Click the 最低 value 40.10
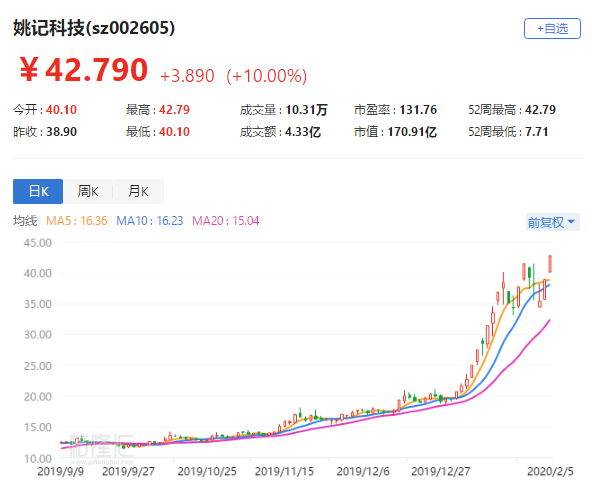 (174, 132)
